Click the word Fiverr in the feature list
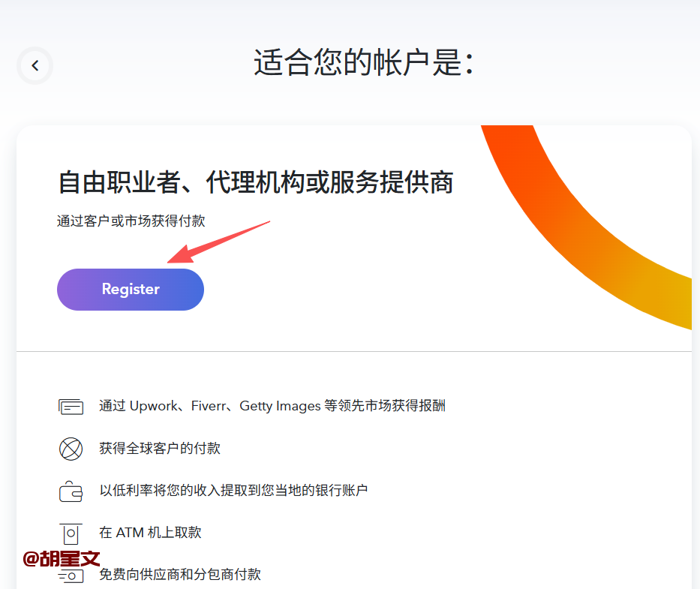Viewport: 700px width, 589px height. [x=206, y=406]
